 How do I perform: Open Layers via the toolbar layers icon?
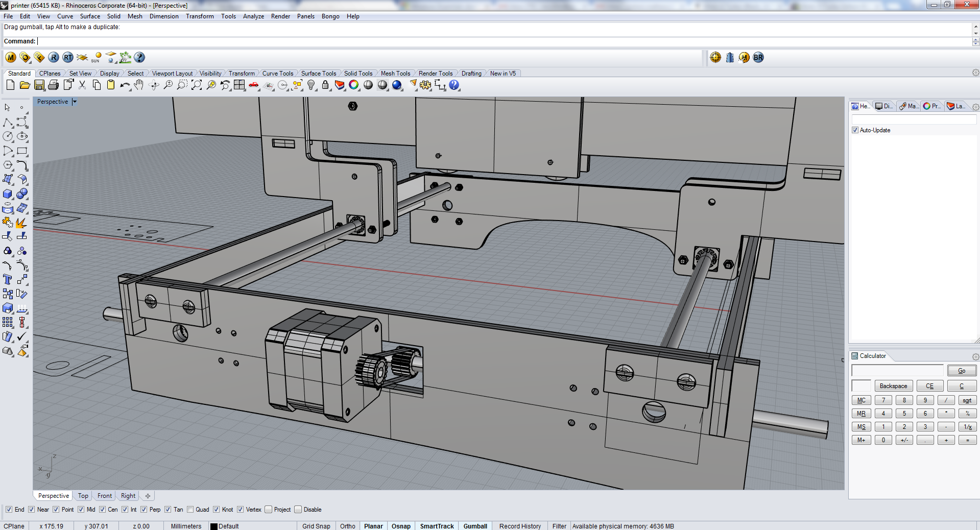340,85
